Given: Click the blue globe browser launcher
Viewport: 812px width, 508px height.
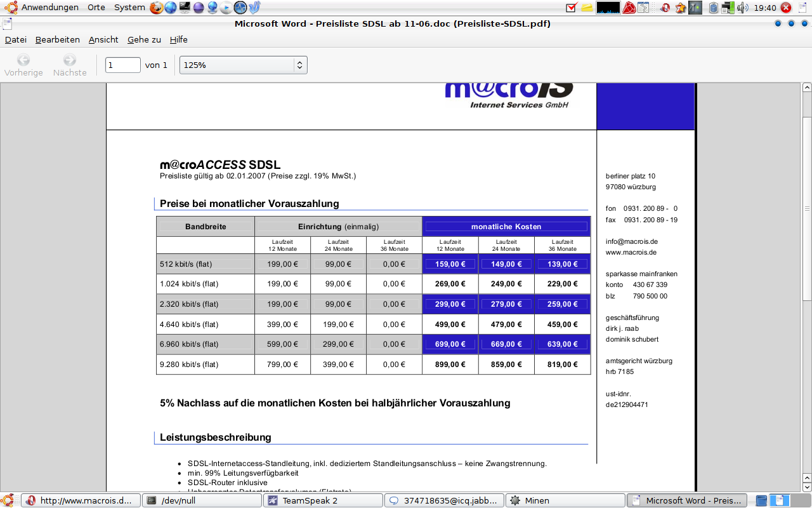Looking at the screenshot, I should [x=171, y=8].
